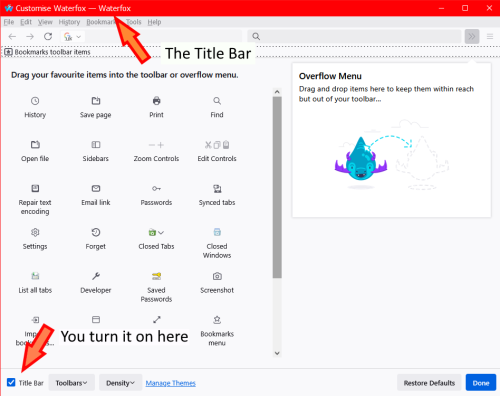Image resolution: width=500 pixels, height=396 pixels.
Task: Open the Toolbars dropdown
Action: pyautogui.click(x=72, y=383)
